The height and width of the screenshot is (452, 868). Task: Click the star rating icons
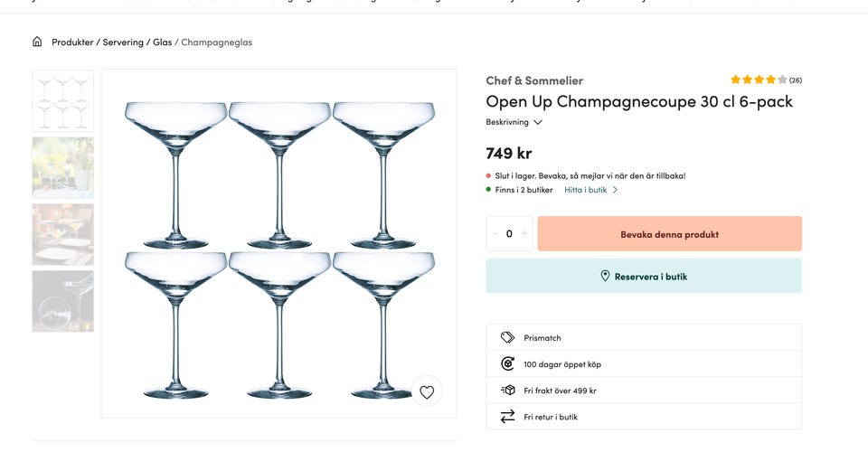pos(759,80)
